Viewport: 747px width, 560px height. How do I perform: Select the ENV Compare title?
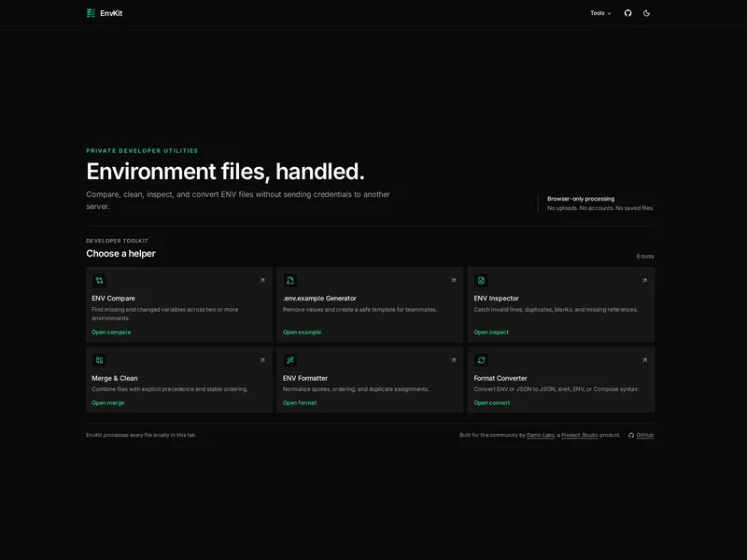[113, 298]
